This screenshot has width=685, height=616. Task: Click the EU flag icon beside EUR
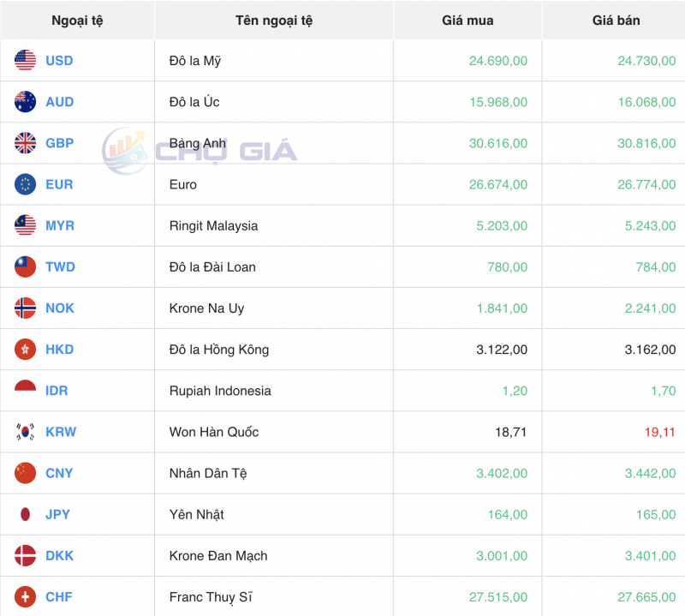pos(23,184)
